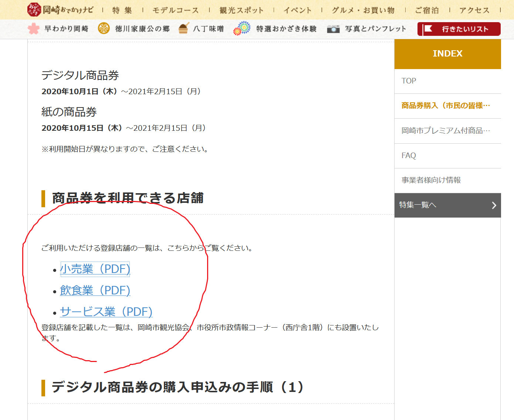Open the サービス業 (PDF) link
Screen dimensions: 514x420
[x=106, y=312]
